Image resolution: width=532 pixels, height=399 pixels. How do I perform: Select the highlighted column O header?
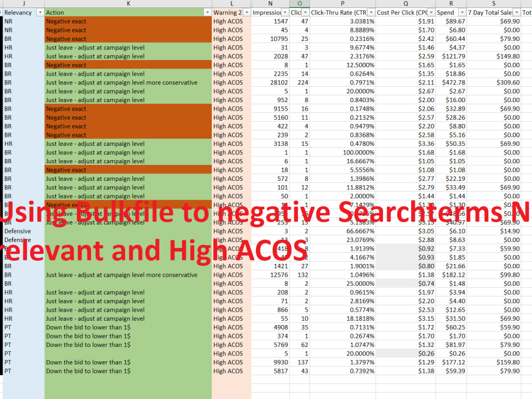pos(300,3)
